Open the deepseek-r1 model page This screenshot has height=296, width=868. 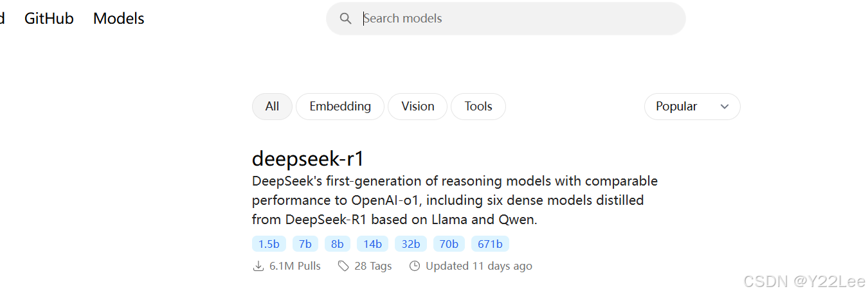308,159
